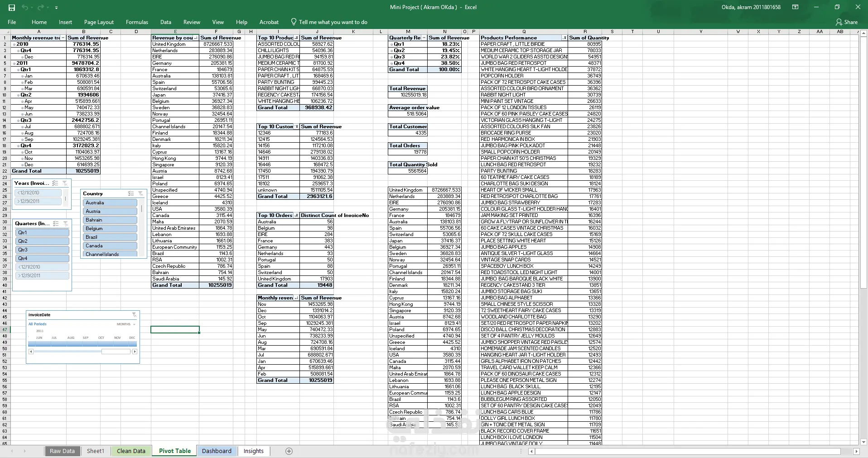Toggle Qtr3 in Quarters slicer
868x458 pixels.
(42, 250)
